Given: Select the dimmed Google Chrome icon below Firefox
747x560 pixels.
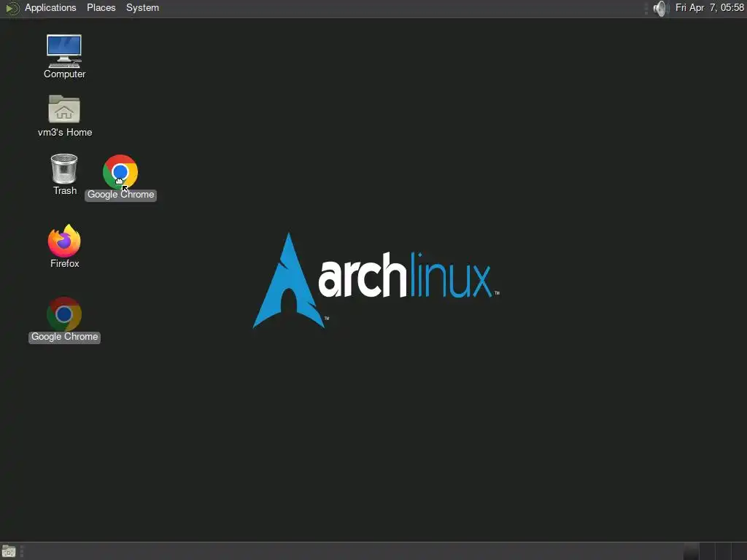Looking at the screenshot, I should (x=64, y=314).
